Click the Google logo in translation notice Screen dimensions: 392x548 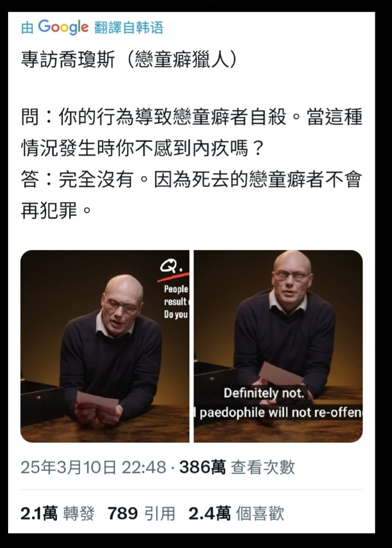(x=63, y=27)
